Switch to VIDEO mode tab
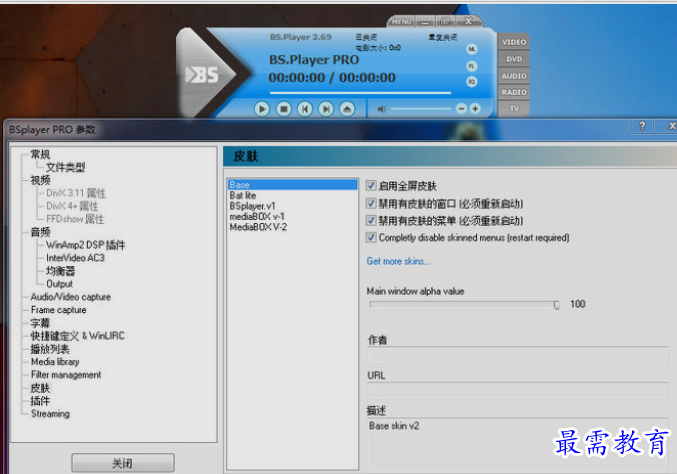677x474 pixels. click(514, 42)
